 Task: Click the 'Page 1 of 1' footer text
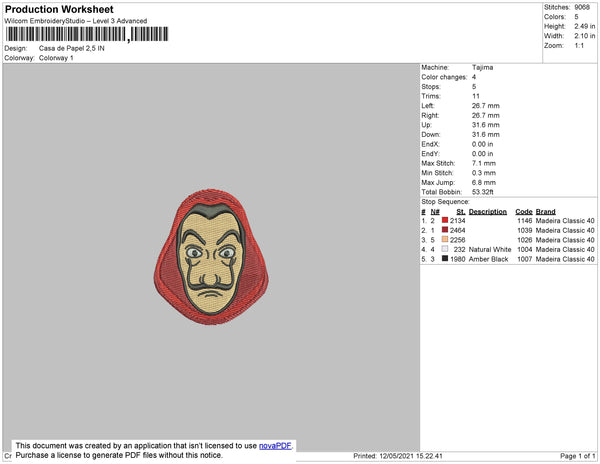[x=577, y=456]
